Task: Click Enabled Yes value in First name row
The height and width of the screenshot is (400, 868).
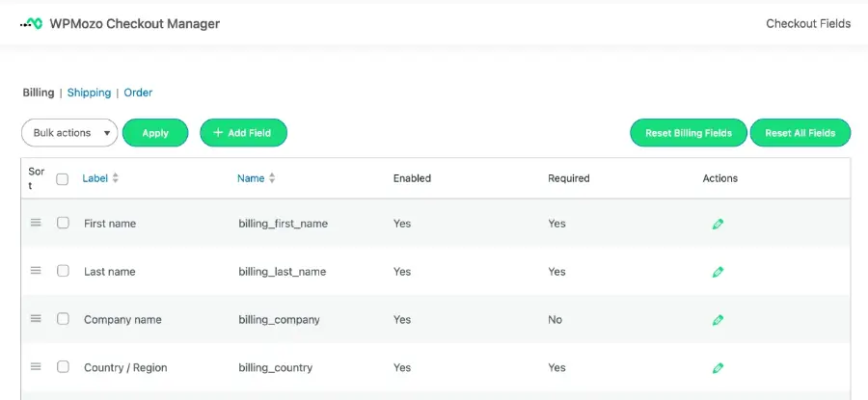Action: click(x=402, y=224)
